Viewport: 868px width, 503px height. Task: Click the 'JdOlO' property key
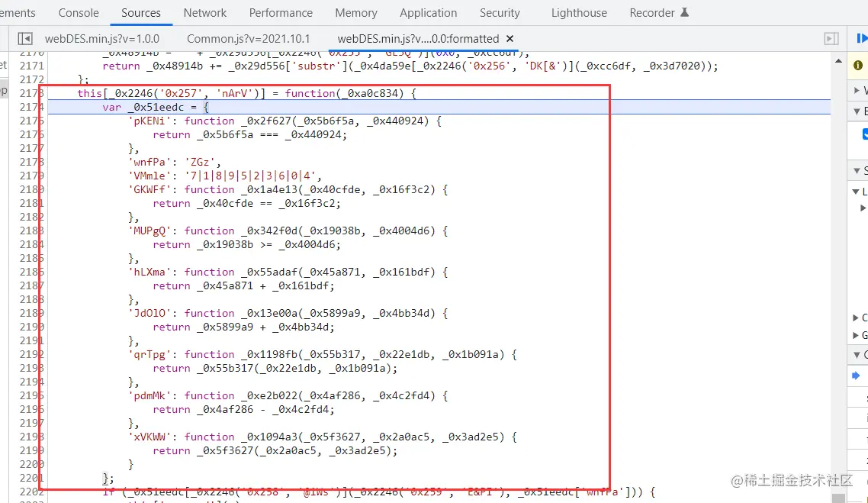tap(150, 314)
